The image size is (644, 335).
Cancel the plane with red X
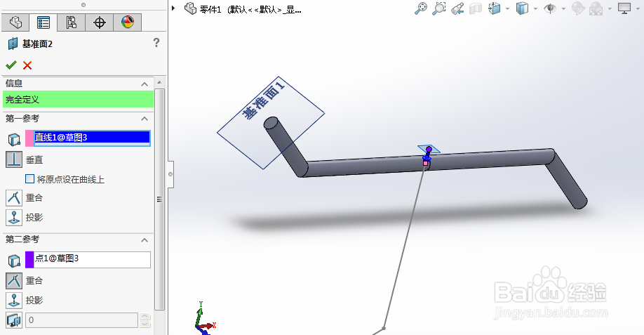point(27,65)
